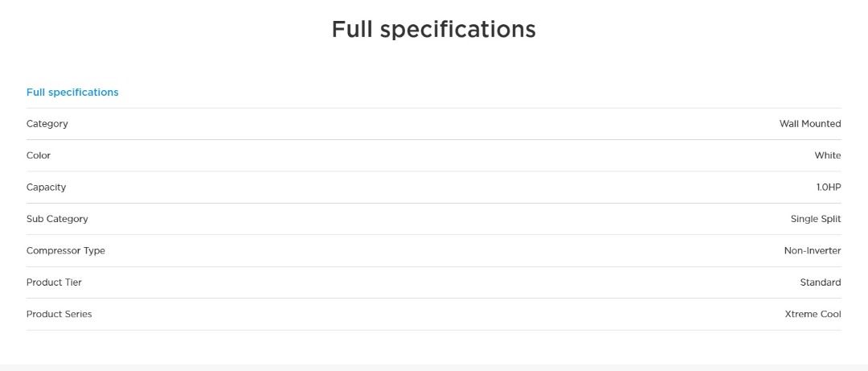Click the gray band at page bottom
Screen dimensions: 868x371
tap(434, 367)
